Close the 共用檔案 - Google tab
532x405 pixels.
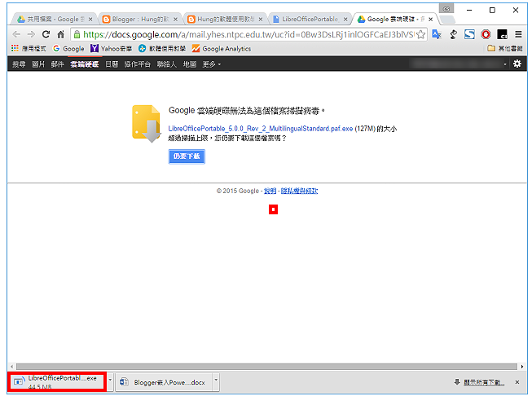click(x=90, y=20)
